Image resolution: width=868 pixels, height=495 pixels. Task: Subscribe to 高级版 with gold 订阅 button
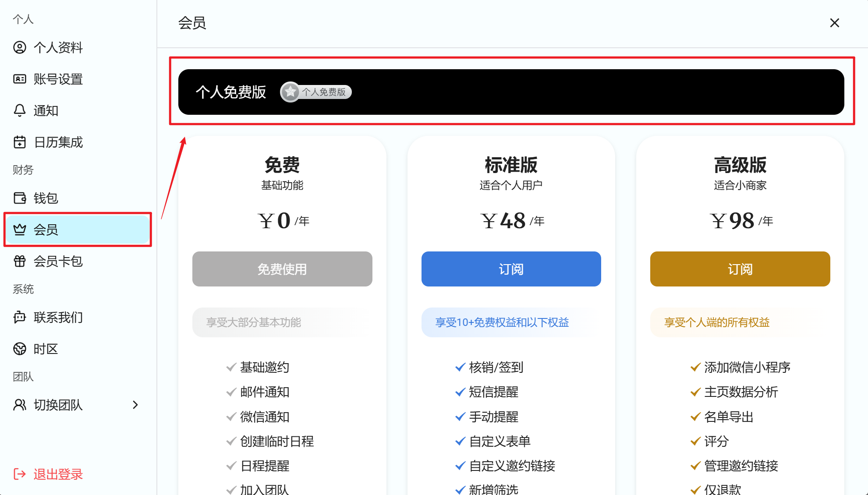[x=740, y=269]
